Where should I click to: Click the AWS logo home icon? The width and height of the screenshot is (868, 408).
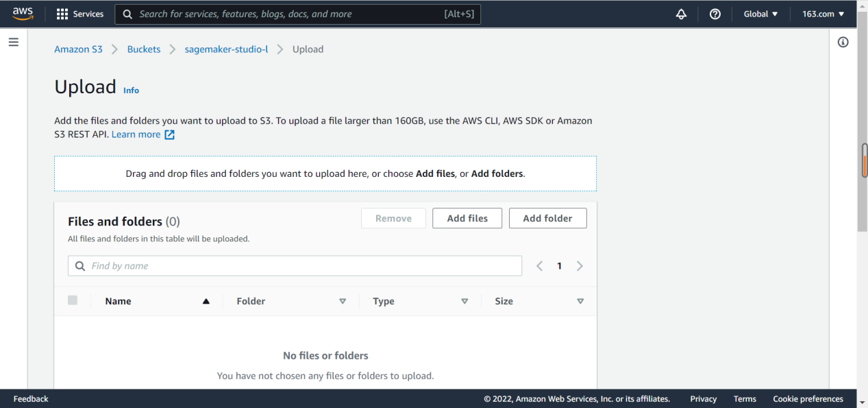(23, 14)
